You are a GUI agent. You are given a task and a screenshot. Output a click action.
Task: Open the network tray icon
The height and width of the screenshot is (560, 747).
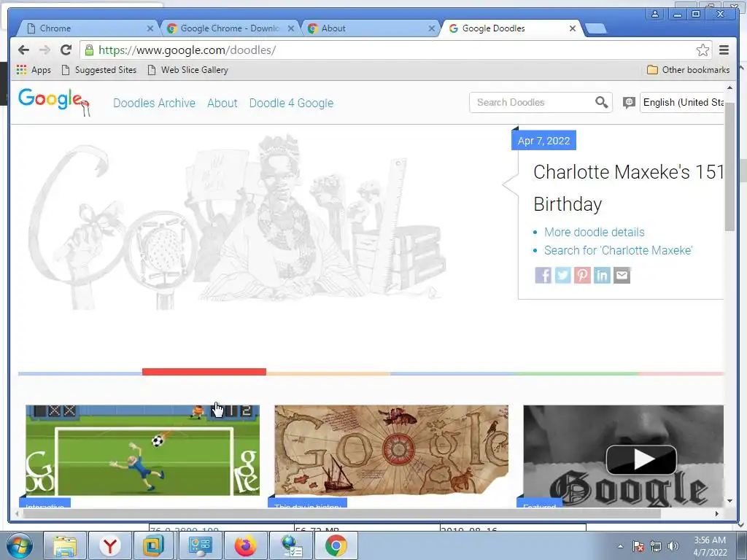click(656, 546)
